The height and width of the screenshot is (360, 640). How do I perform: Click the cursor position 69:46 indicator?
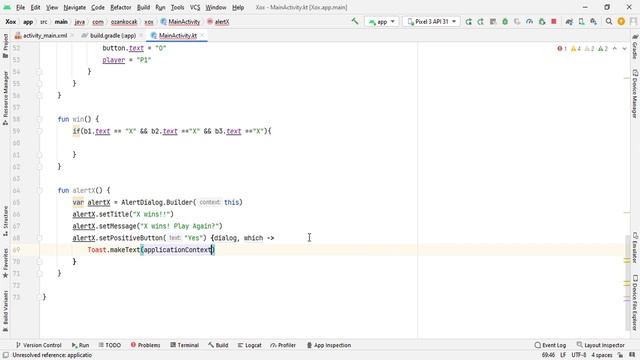(x=548, y=355)
